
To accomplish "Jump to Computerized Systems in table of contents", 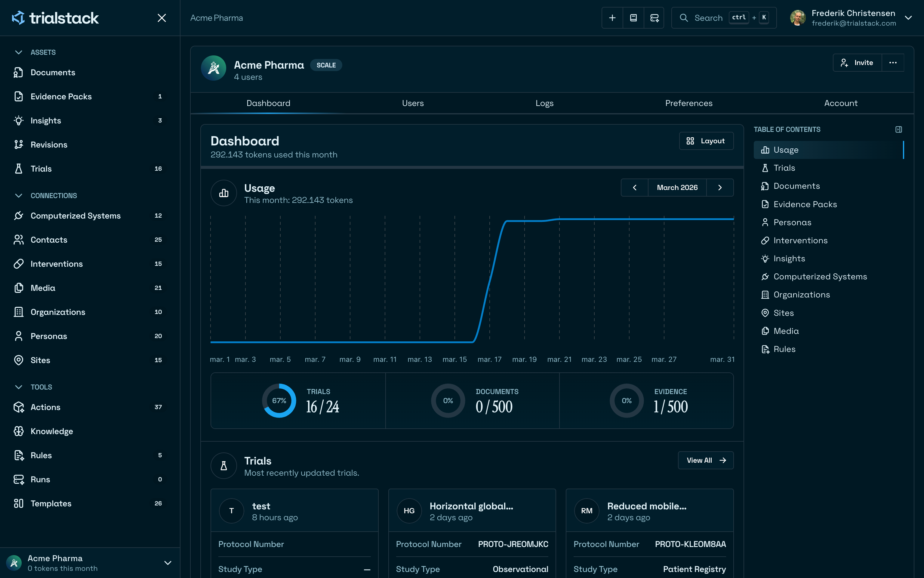I will click(x=829, y=276).
